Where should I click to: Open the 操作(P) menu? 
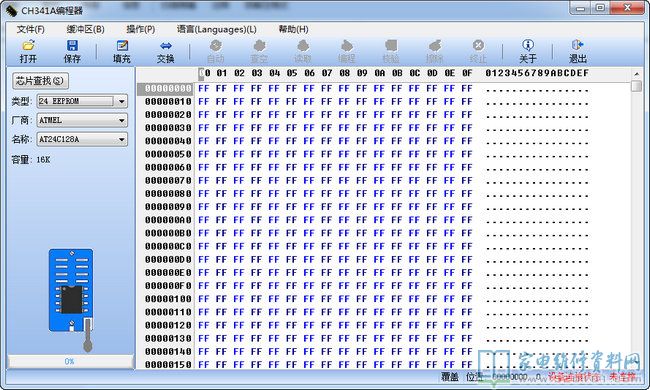tap(141, 29)
